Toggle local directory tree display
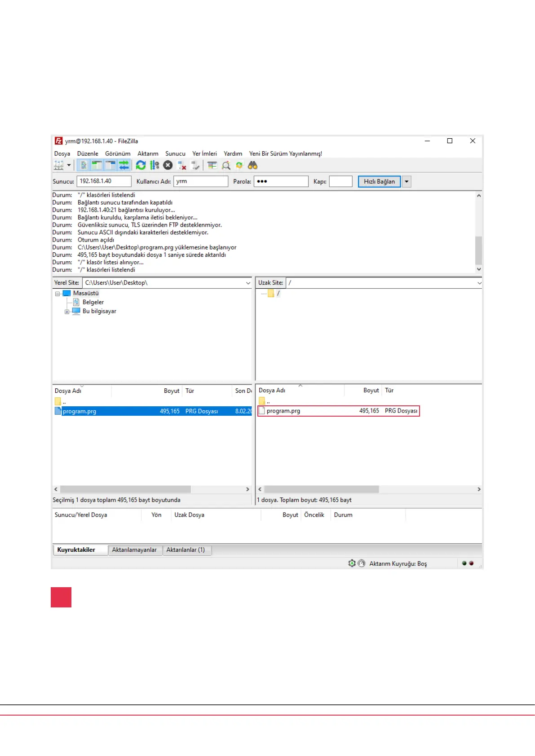Viewport: 535px width, 756px height. (x=97, y=166)
